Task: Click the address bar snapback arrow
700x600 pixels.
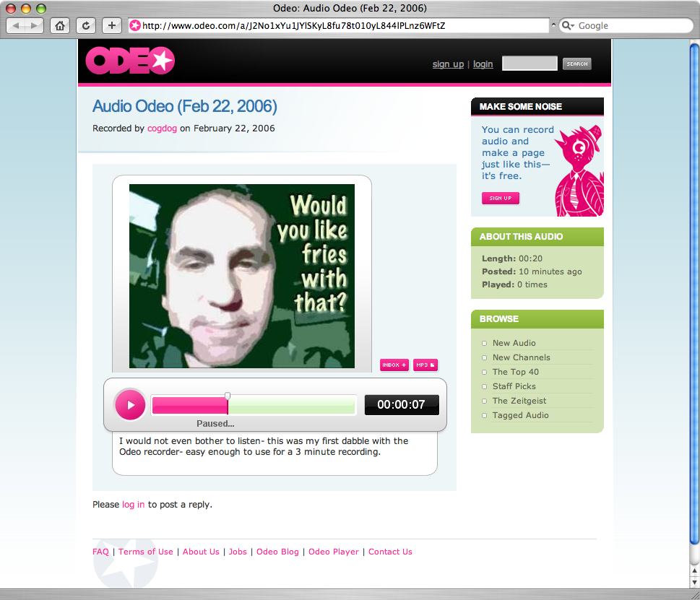Action: [553, 25]
